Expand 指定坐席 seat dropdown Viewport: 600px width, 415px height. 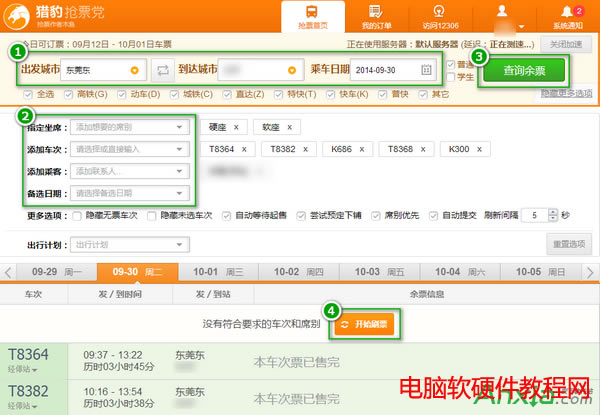tap(180, 127)
